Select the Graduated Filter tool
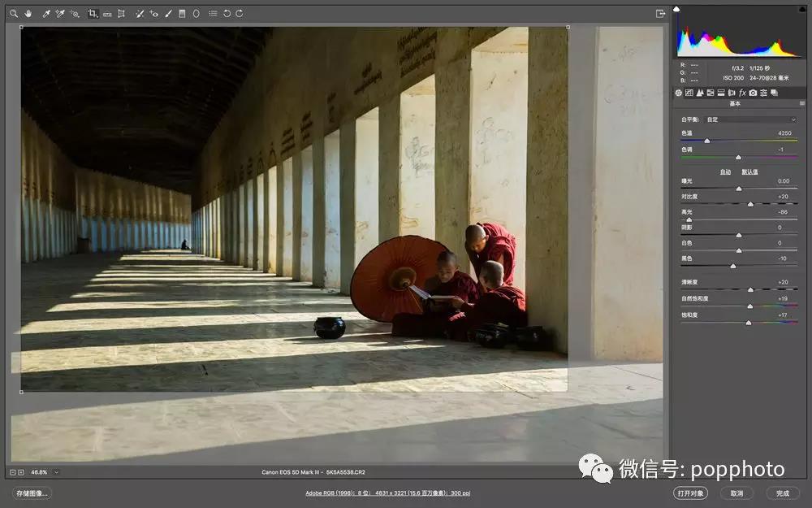This screenshot has height=508, width=812. pyautogui.click(x=182, y=14)
